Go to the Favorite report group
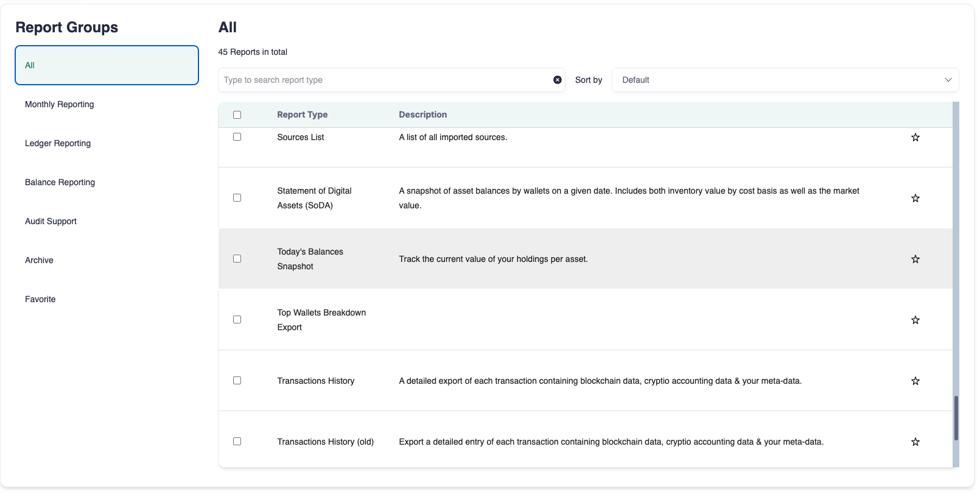 [x=40, y=299]
